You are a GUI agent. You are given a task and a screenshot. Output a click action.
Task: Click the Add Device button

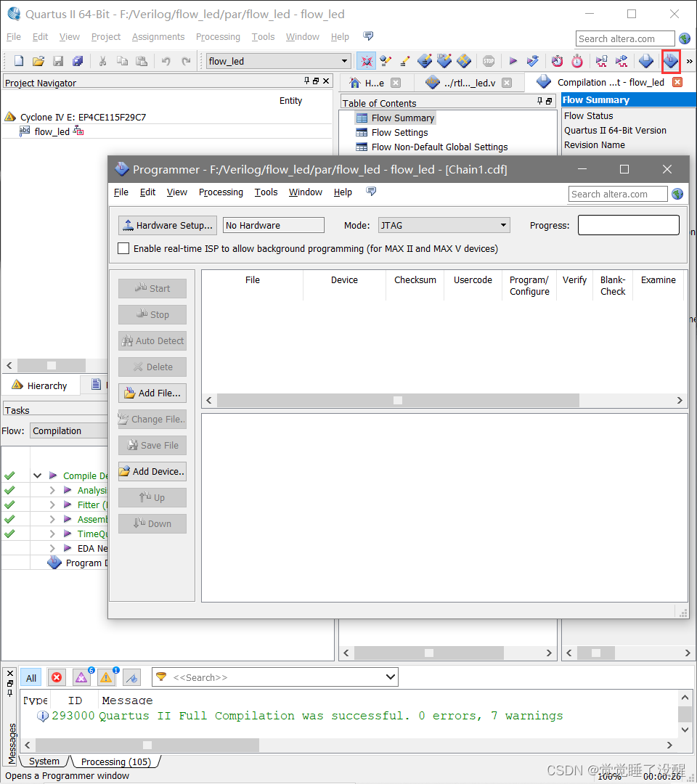tap(152, 472)
